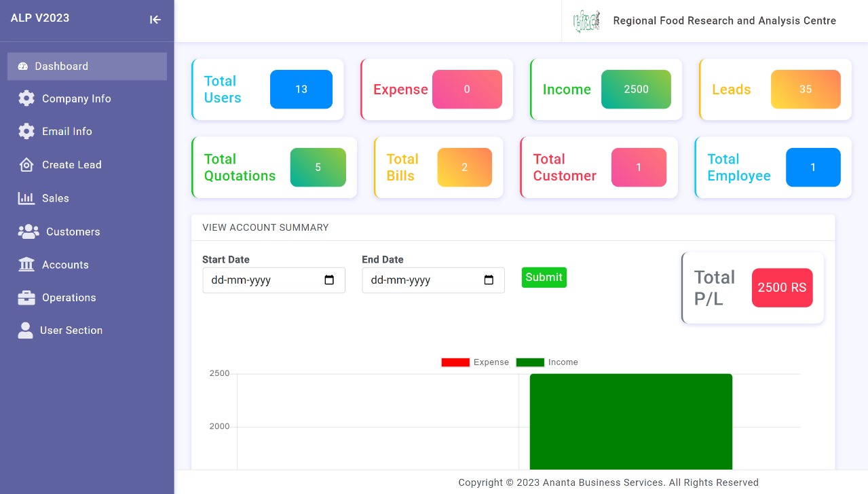
Task: Click the Total Employee label
Action: click(739, 168)
